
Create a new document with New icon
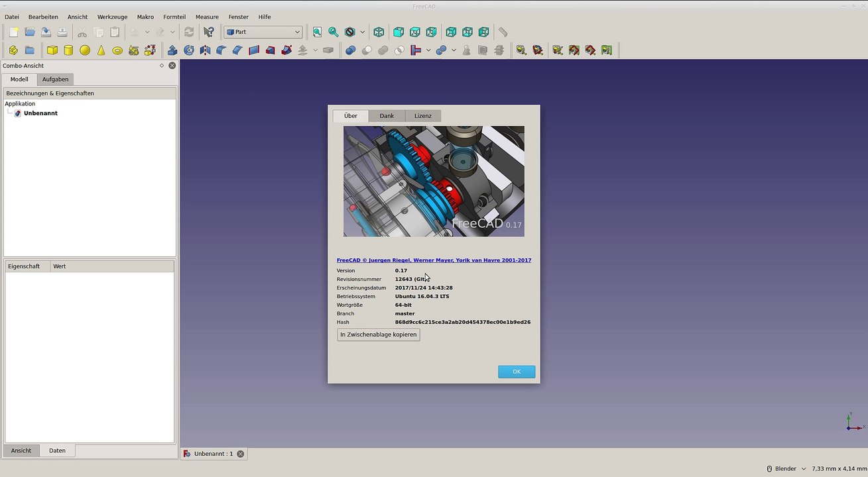[13, 32]
